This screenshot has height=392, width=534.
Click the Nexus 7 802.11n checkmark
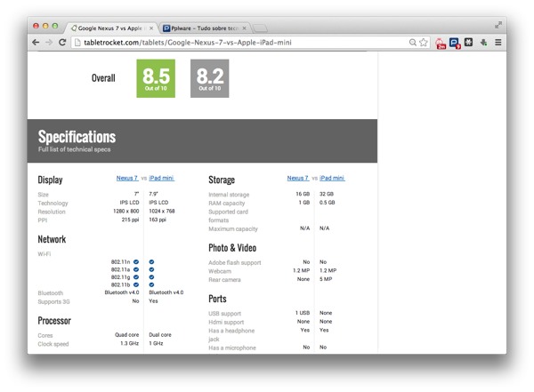pos(136,261)
